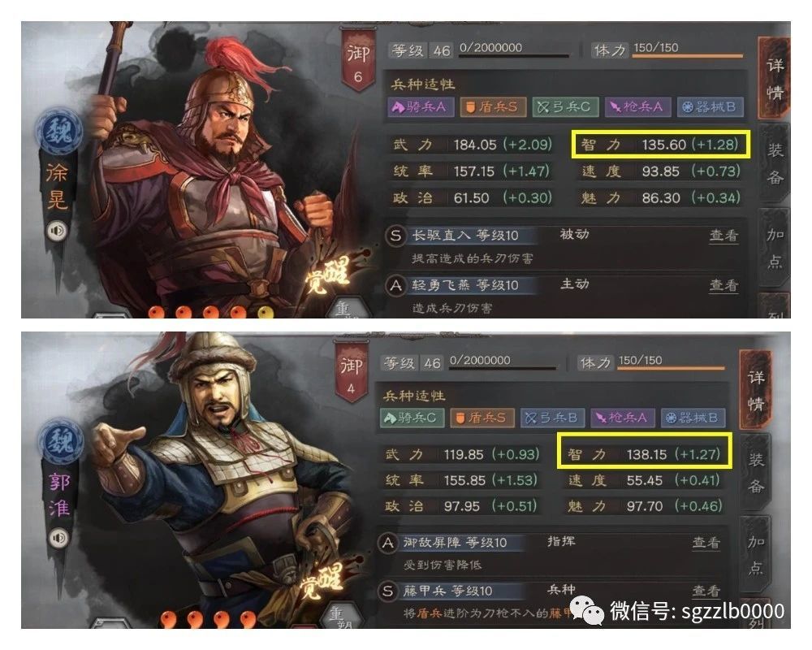Select Guo Huai's 弓兵B archer badge

pos(552,418)
